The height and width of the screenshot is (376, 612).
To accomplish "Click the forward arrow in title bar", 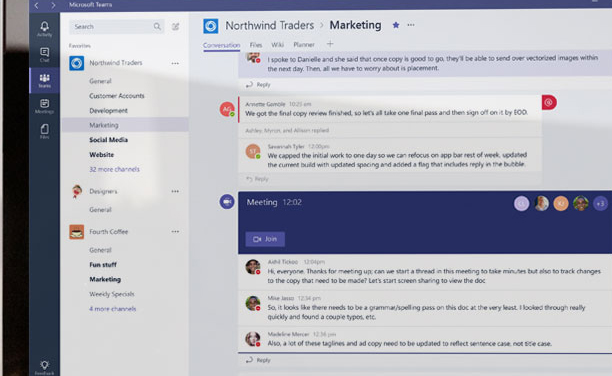I will [53, 5].
